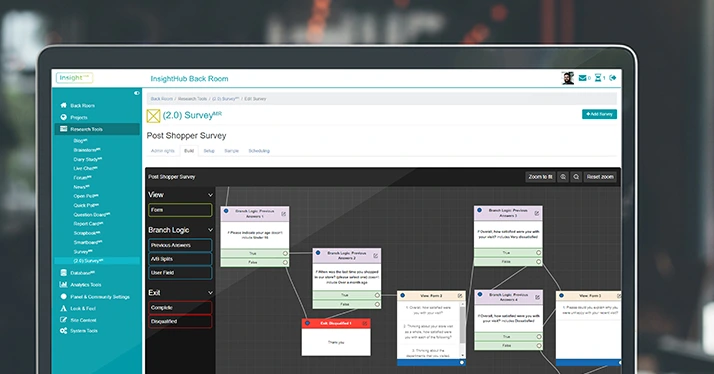Click the zoom out magnifier icon
The height and width of the screenshot is (374, 714).
(x=576, y=177)
